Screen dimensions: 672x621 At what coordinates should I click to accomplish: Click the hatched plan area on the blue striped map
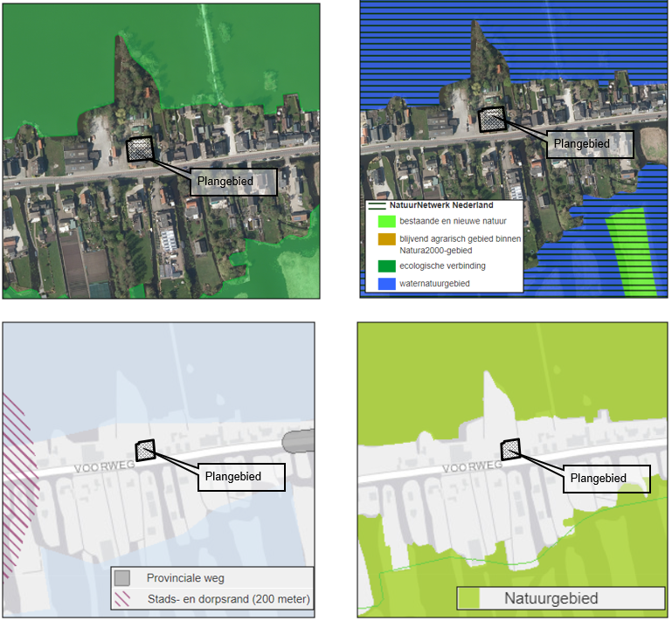(492, 120)
